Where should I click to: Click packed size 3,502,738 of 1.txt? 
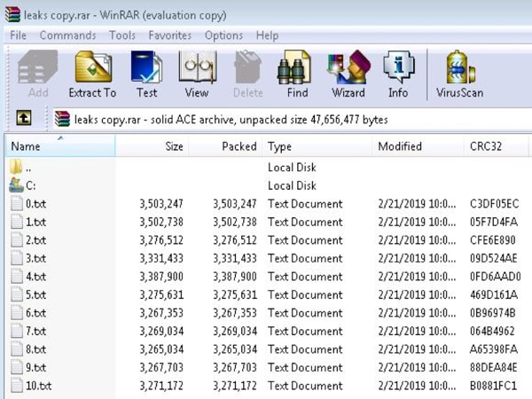click(235, 222)
